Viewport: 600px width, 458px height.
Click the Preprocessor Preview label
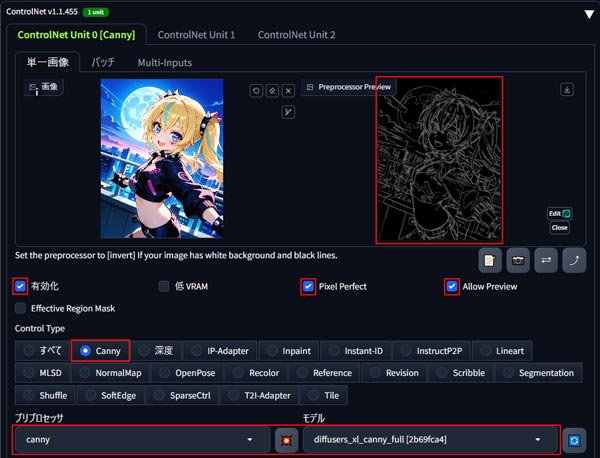point(349,87)
